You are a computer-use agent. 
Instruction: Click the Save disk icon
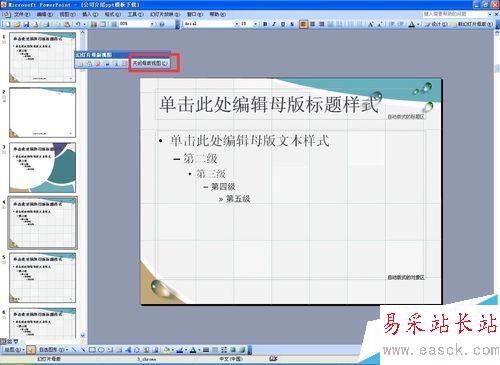(x=26, y=24)
